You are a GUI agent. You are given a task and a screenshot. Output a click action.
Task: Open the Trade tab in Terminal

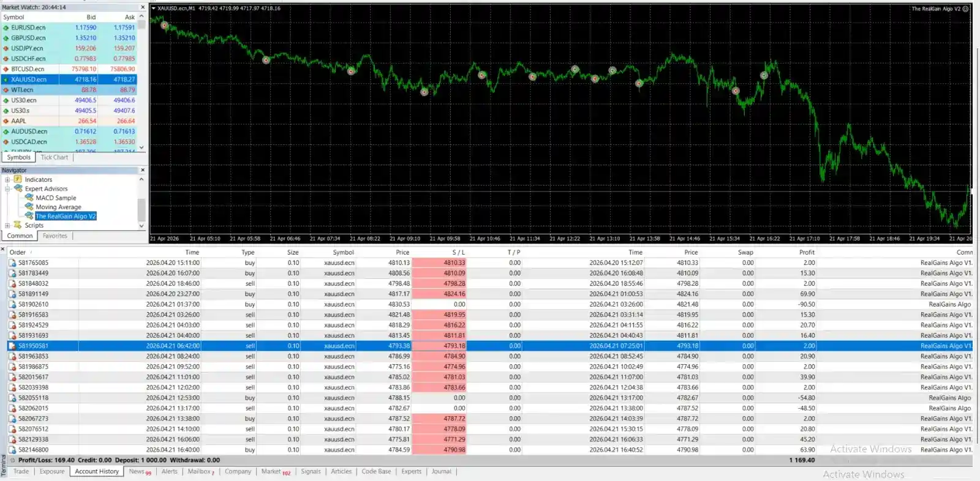tap(21, 471)
